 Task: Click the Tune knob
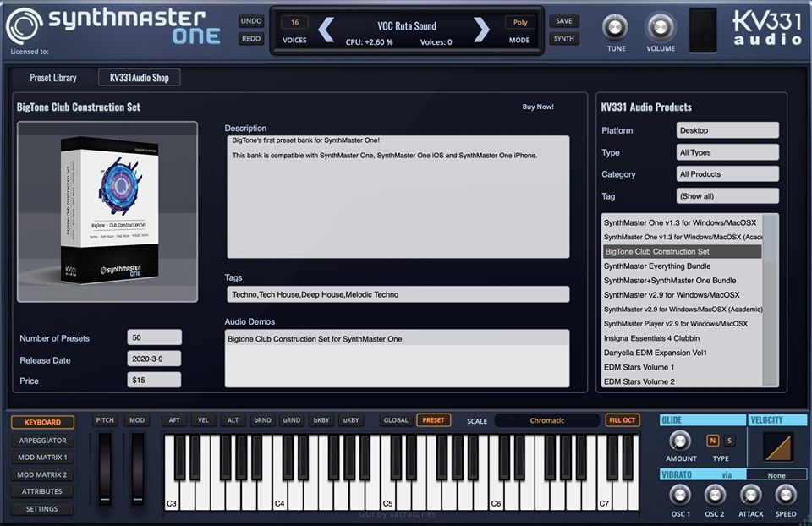click(x=615, y=27)
